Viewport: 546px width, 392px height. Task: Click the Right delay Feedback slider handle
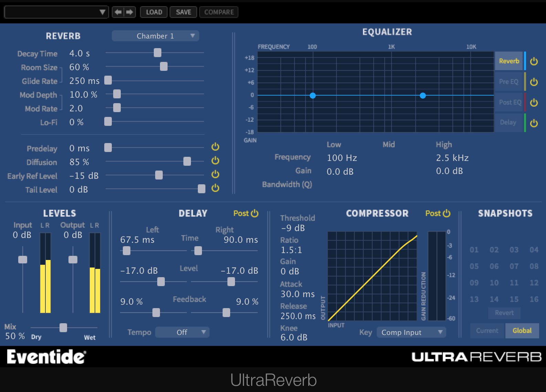pyautogui.click(x=226, y=313)
